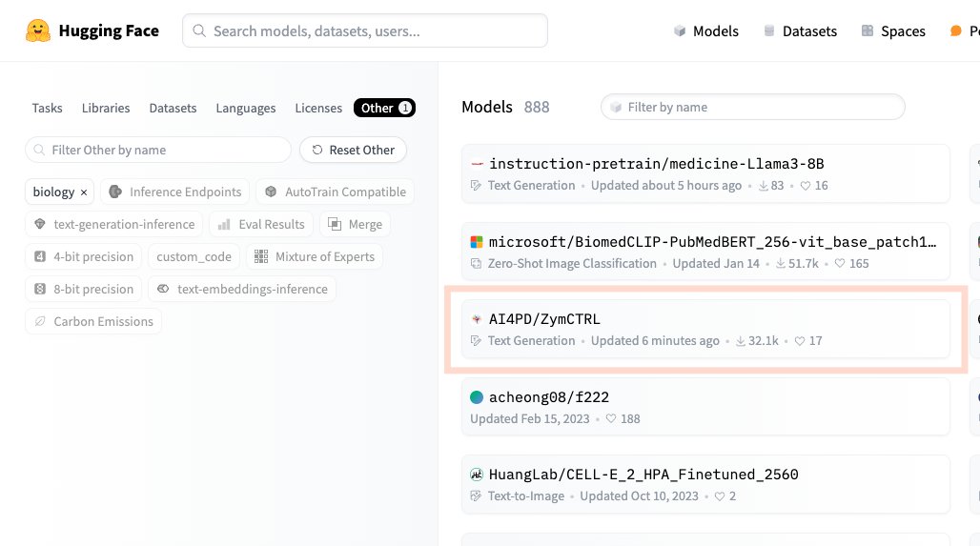This screenshot has width=980, height=546.
Task: Click the Text Generation icon on medicine-Llama3 row
Action: (476, 186)
